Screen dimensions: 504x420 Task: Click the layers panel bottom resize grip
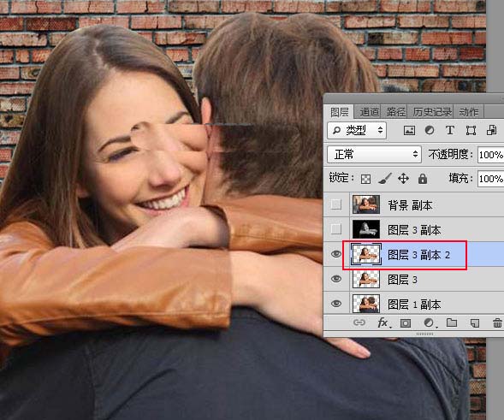click(x=424, y=334)
